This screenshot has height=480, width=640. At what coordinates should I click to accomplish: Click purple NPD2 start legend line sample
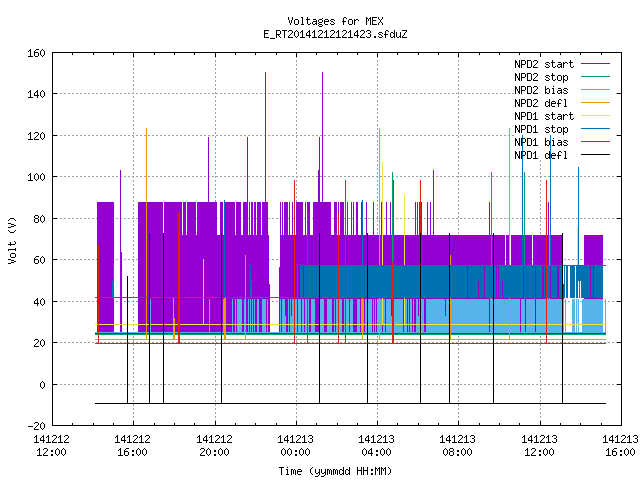point(595,64)
